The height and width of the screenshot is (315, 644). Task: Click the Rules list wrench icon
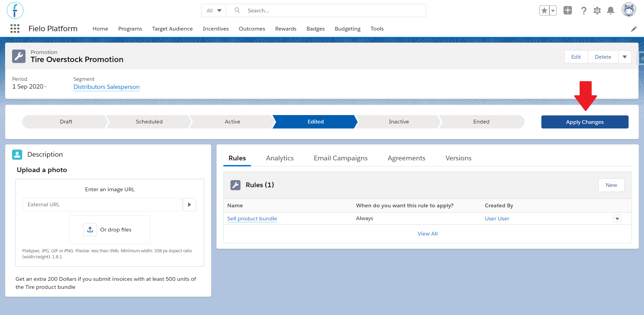coord(235,185)
